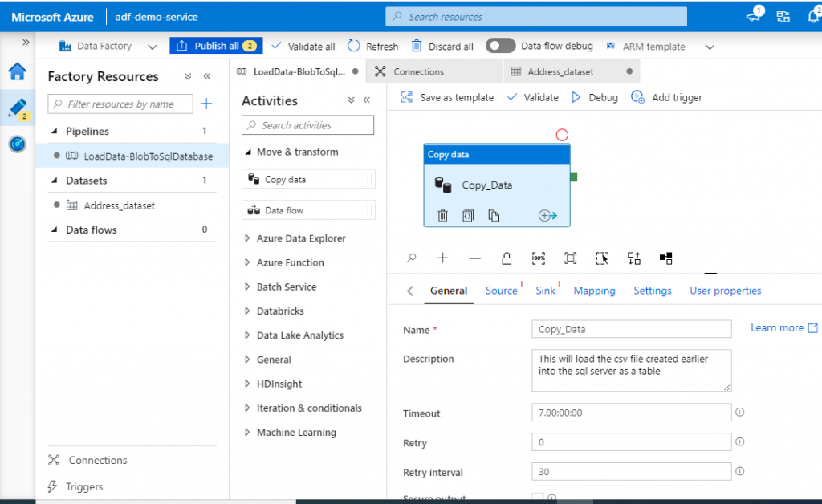822x504 pixels.
Task: View Copy_Data activity source code icon
Action: coord(468,215)
